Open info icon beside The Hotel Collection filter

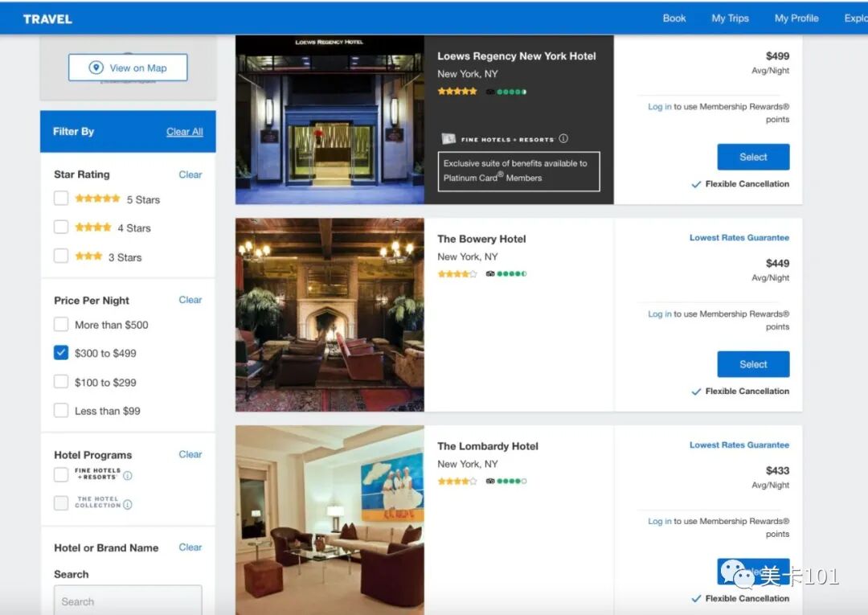(x=127, y=504)
